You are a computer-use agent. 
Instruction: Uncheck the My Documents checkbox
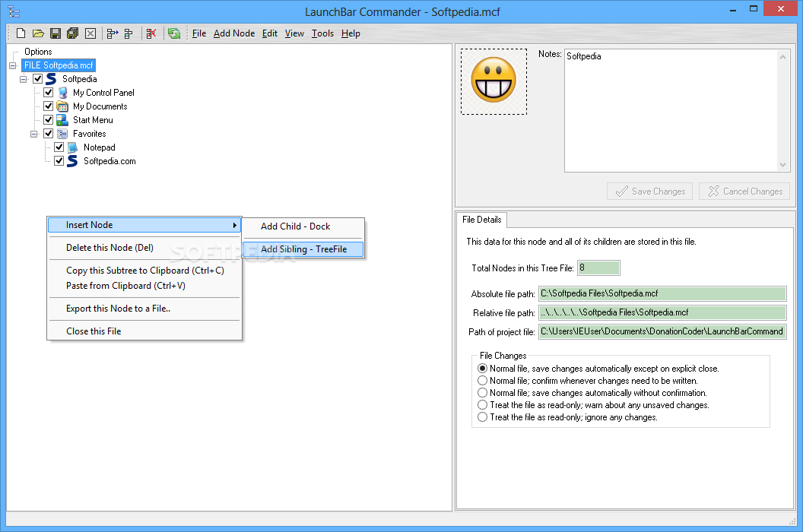coord(49,106)
